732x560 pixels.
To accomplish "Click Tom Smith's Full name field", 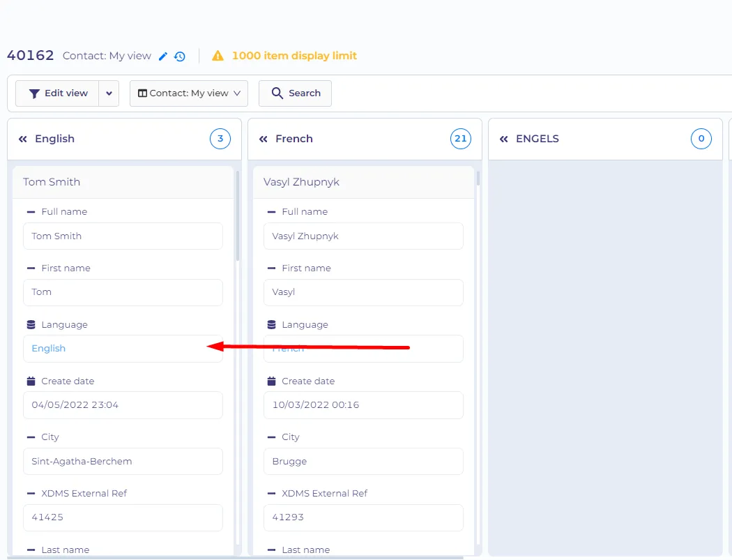I will point(123,236).
